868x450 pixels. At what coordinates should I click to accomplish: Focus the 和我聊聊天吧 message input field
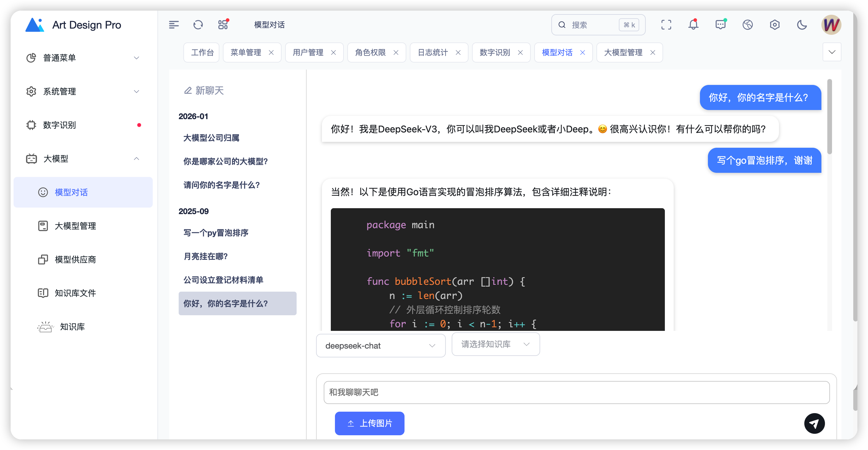(x=576, y=392)
